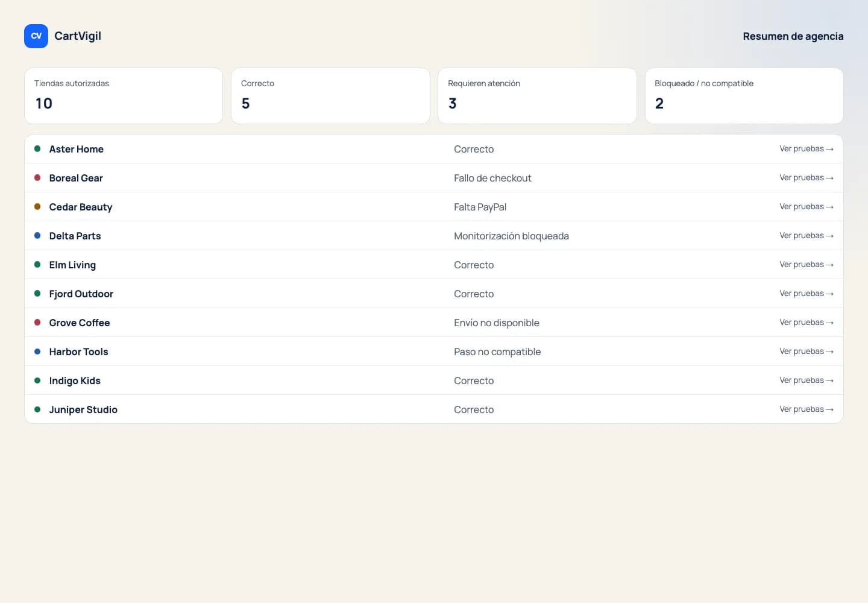Follow Ver pruebas for Fjord Outdoor
This screenshot has width=868, height=603.
(x=807, y=294)
